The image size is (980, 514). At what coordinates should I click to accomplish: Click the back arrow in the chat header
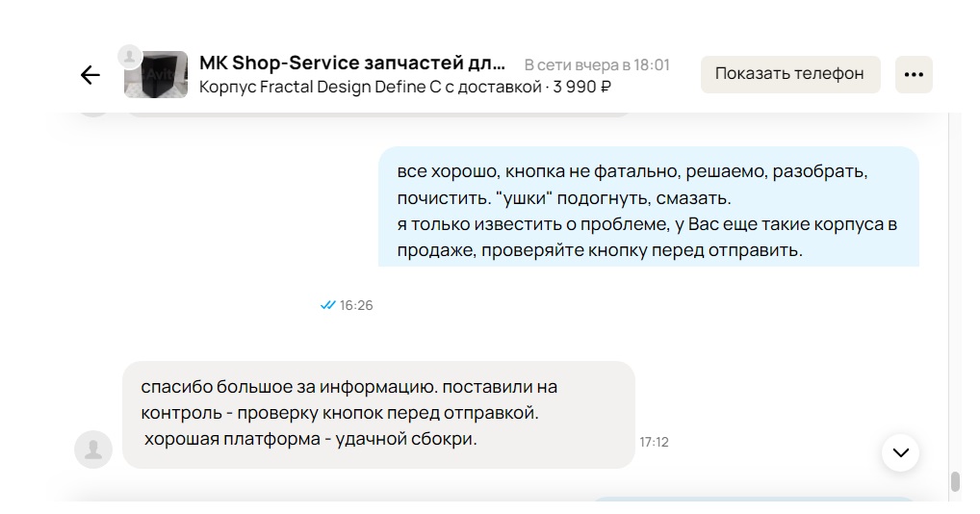click(90, 75)
